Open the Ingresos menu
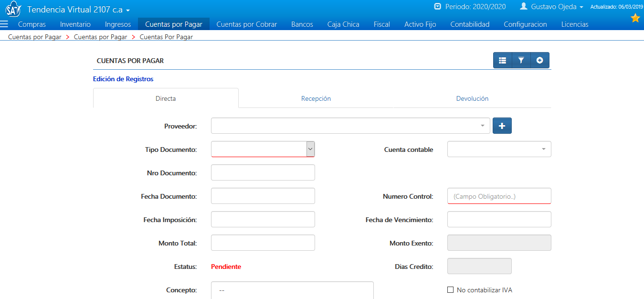The image size is (644, 299). pyautogui.click(x=118, y=24)
